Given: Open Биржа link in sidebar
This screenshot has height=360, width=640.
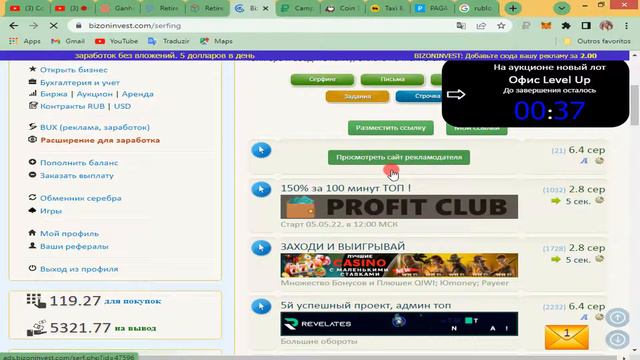Looking at the screenshot, I should pyautogui.click(x=54, y=94).
